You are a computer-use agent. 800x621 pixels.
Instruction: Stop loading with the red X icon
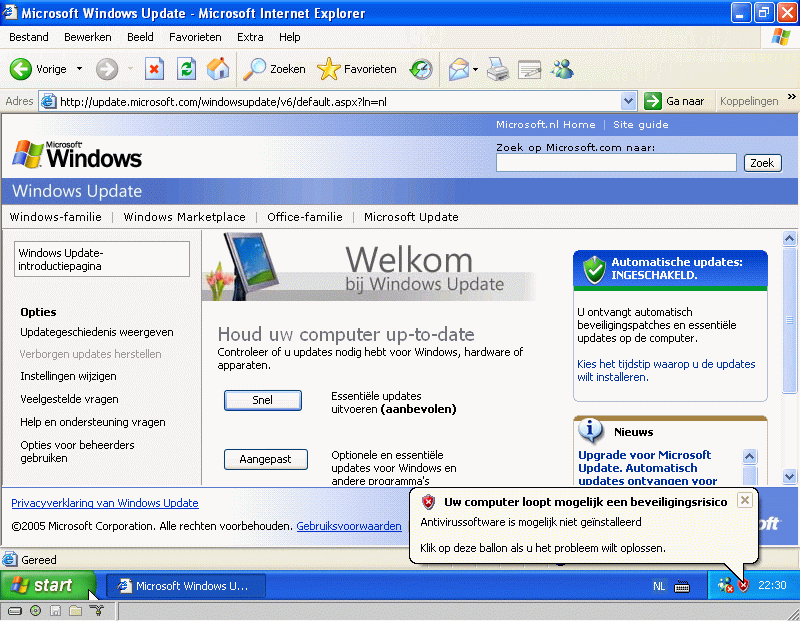(154, 69)
